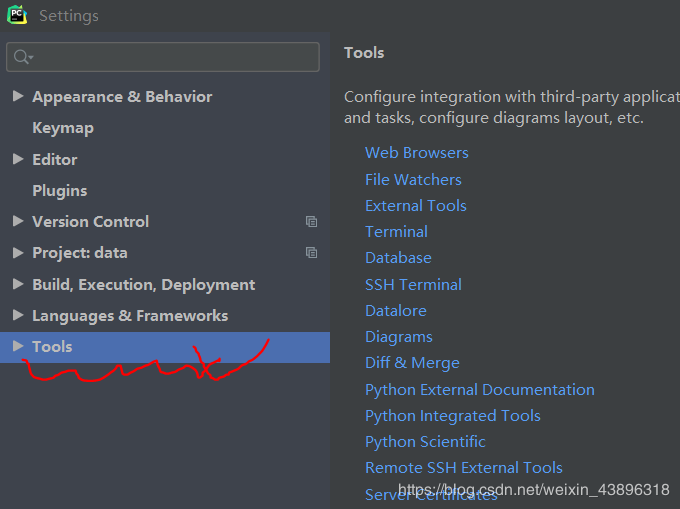Open the Database settings link
The width and height of the screenshot is (680, 509).
click(398, 258)
